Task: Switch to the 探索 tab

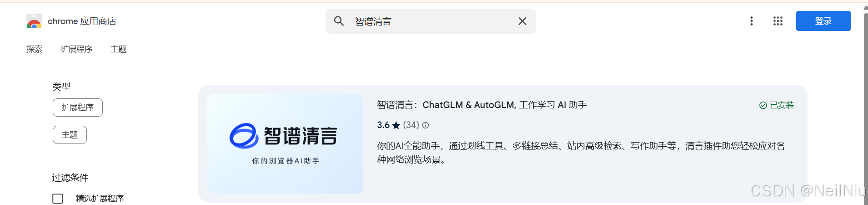Action: [35, 49]
